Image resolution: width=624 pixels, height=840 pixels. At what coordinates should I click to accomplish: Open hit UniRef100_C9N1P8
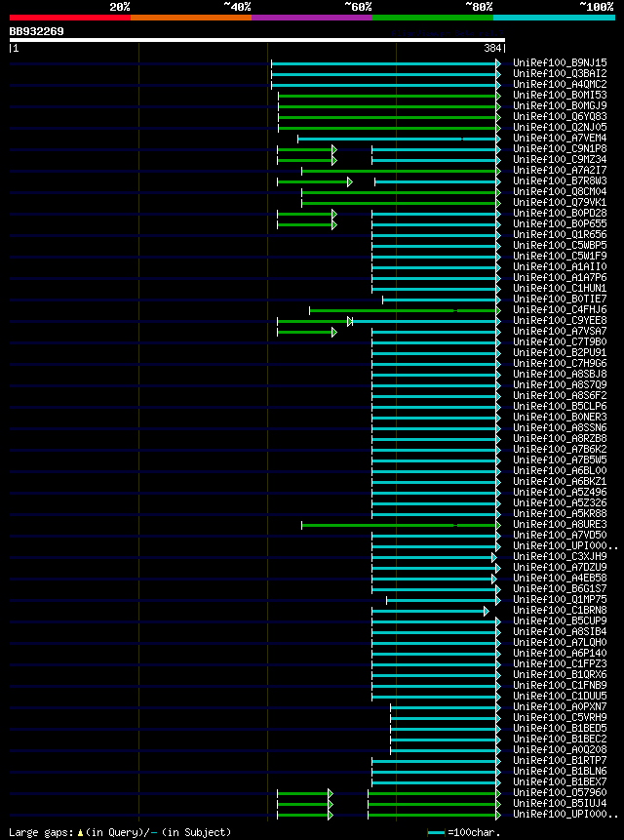[560, 149]
